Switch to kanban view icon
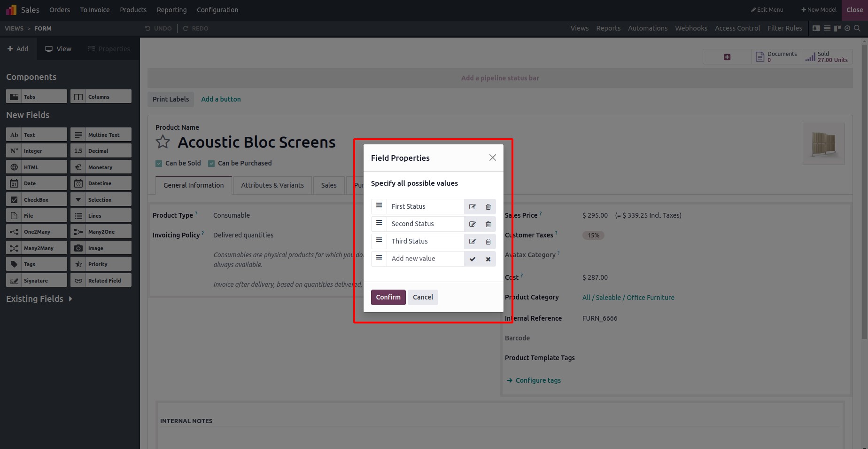 tap(837, 28)
